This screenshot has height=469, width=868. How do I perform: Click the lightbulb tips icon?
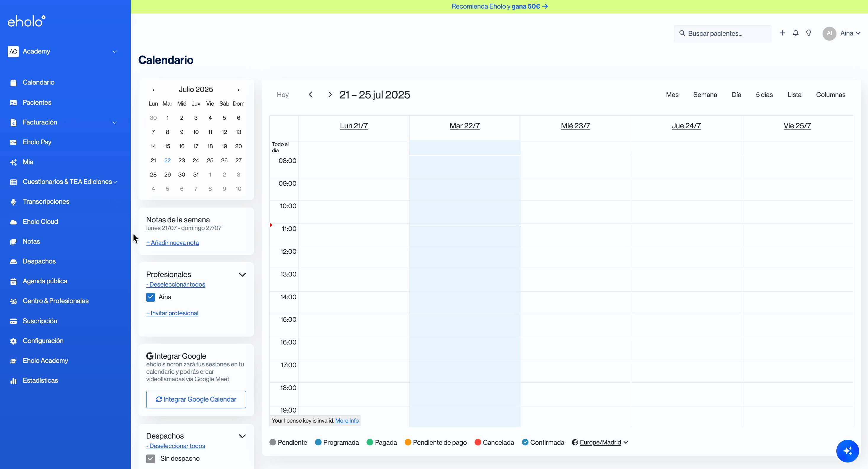point(809,33)
